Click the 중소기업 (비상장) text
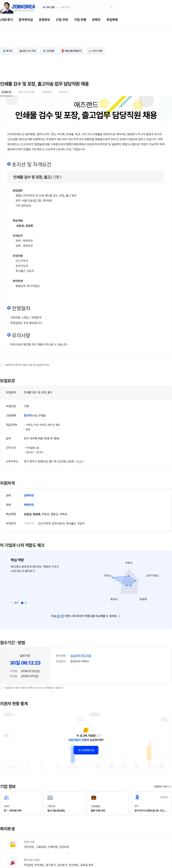This screenshot has width=172, height=868. point(56,811)
